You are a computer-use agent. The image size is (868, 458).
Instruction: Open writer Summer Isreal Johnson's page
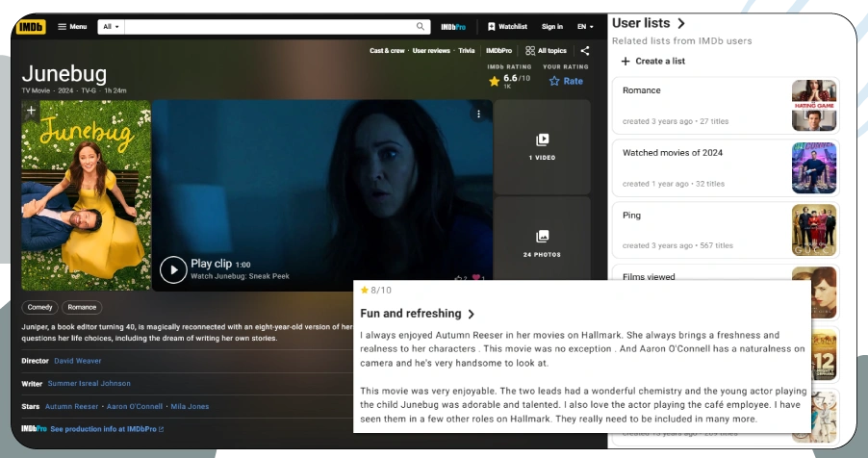pos(89,383)
